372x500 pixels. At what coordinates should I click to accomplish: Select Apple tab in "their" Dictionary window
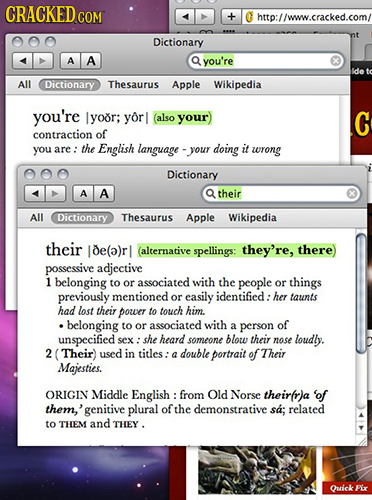200,218
